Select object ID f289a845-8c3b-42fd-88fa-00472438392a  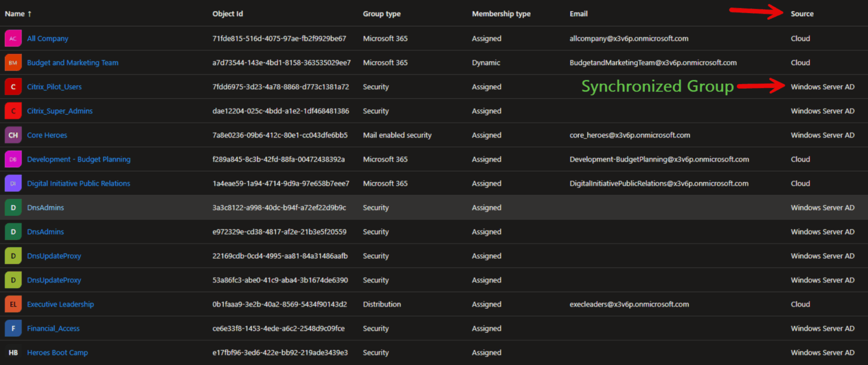(279, 159)
